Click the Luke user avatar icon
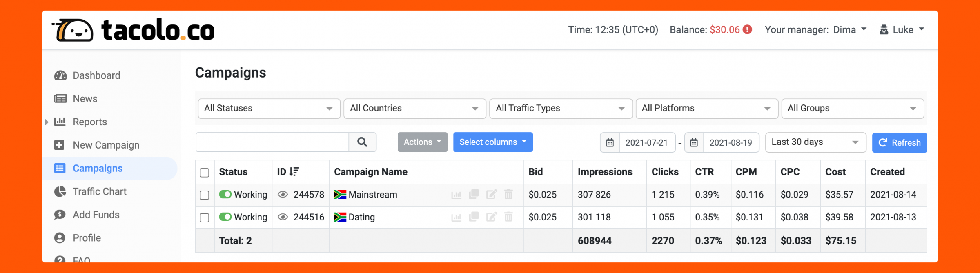980x273 pixels. tap(884, 30)
